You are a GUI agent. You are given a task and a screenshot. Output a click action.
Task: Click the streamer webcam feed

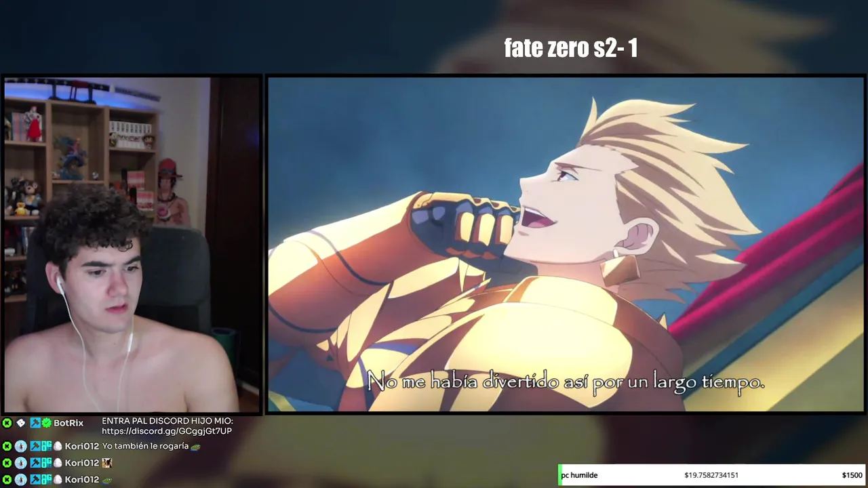[x=132, y=245]
